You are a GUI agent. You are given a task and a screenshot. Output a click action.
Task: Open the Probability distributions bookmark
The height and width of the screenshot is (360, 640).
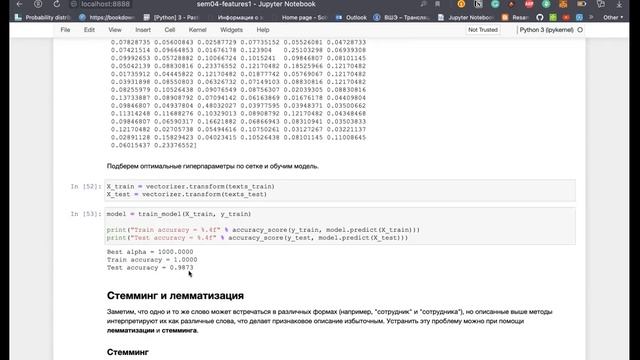pos(43,18)
